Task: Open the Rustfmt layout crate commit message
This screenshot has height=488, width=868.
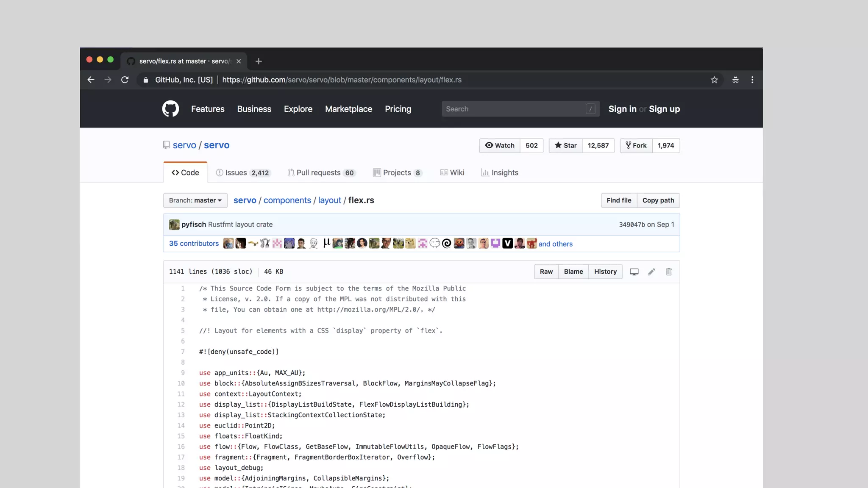Action: (x=240, y=225)
